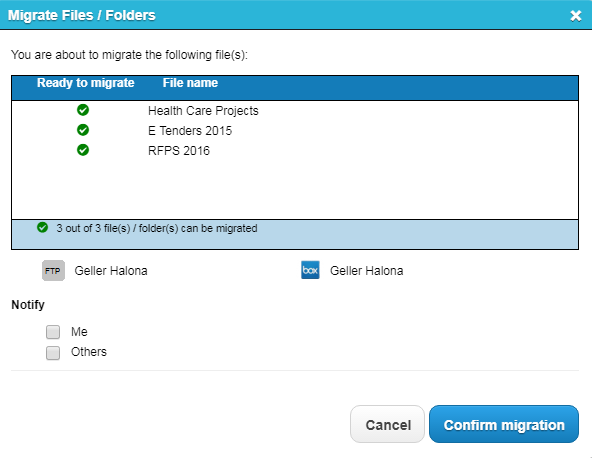
Task: Click the File name column header
Action: point(190,83)
